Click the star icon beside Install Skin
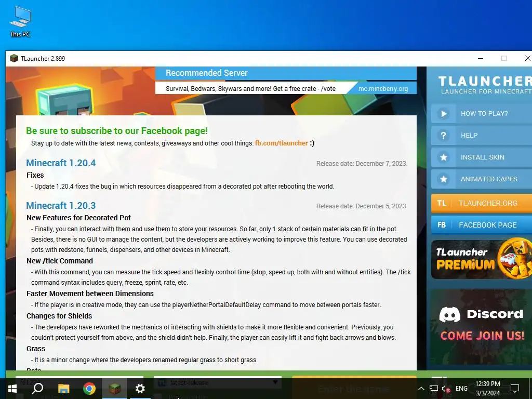532x399 pixels. (x=444, y=157)
